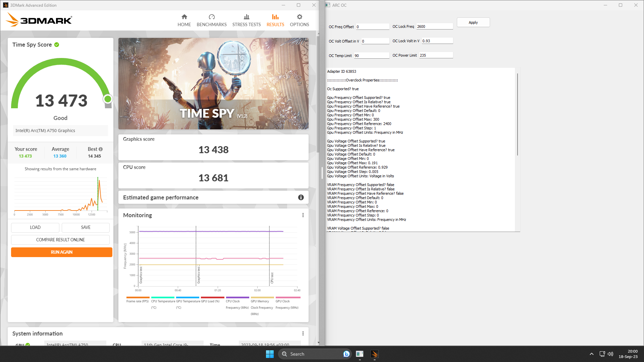Click the OC Power Limit input field

click(436, 55)
